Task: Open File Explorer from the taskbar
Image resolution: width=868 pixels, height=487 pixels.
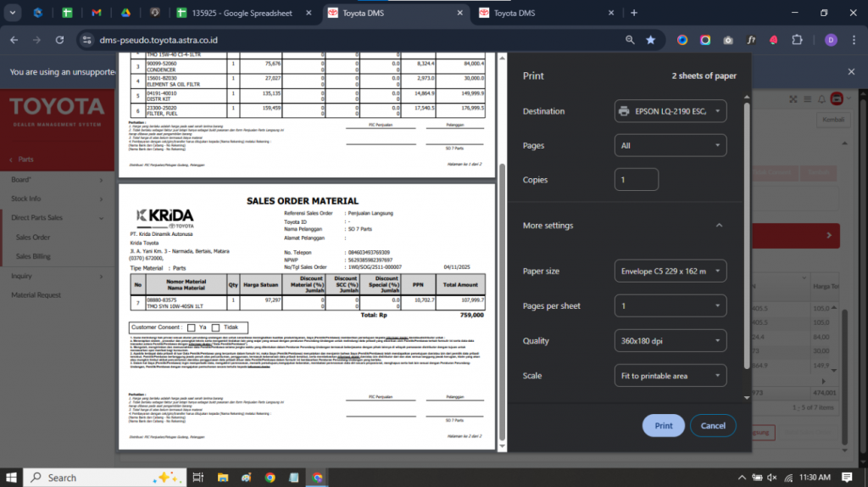Action: [223, 477]
